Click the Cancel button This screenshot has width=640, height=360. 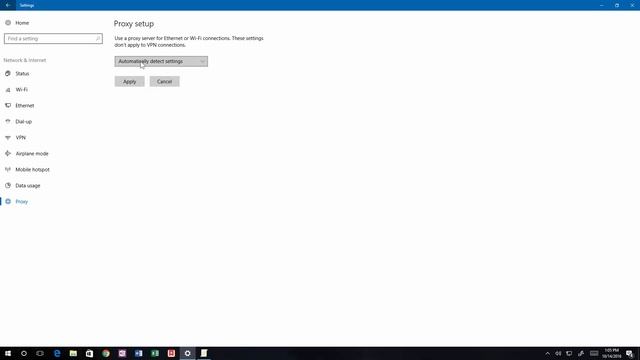(x=164, y=82)
